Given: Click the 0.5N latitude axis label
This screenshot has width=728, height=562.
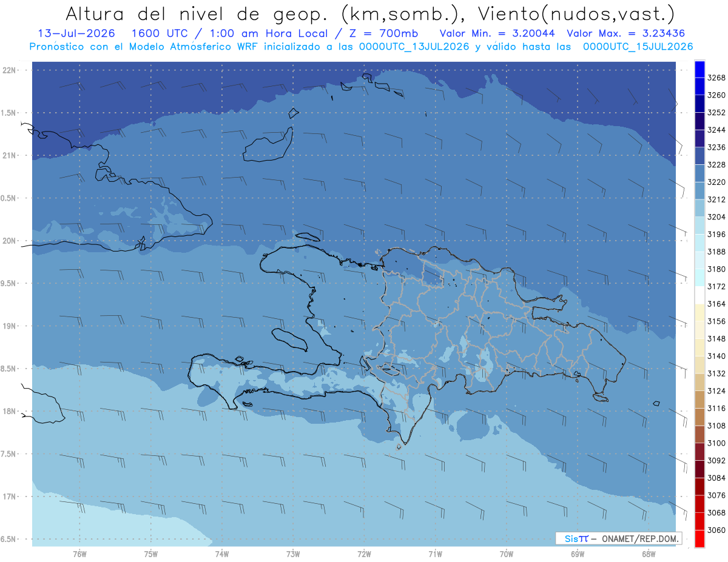Looking at the screenshot, I should (8, 198).
